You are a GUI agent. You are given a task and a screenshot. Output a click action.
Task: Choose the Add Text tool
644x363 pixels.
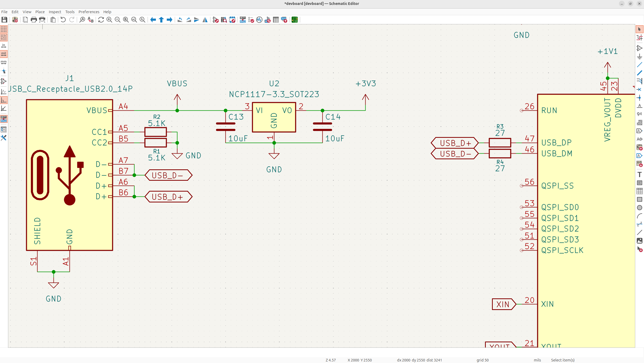pyautogui.click(x=639, y=175)
